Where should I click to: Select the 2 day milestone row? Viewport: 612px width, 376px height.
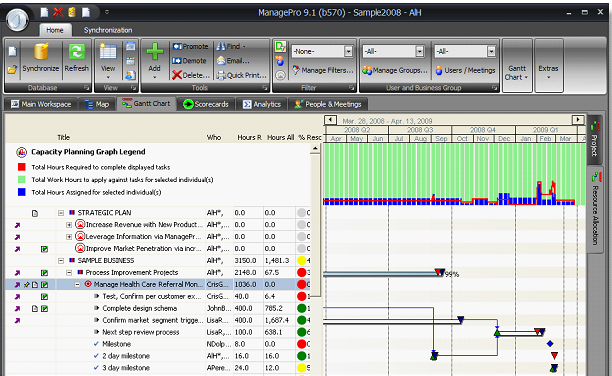coord(158,356)
